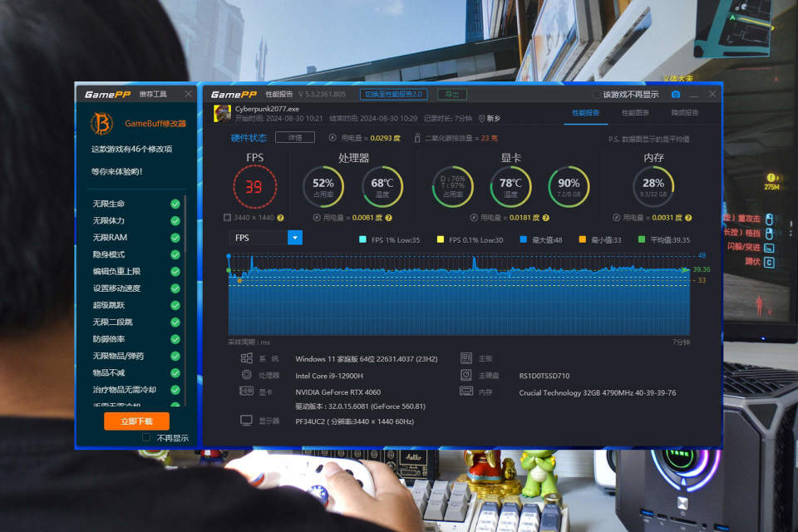Click the green 导出 export button
798x532 pixels.
coord(452,94)
